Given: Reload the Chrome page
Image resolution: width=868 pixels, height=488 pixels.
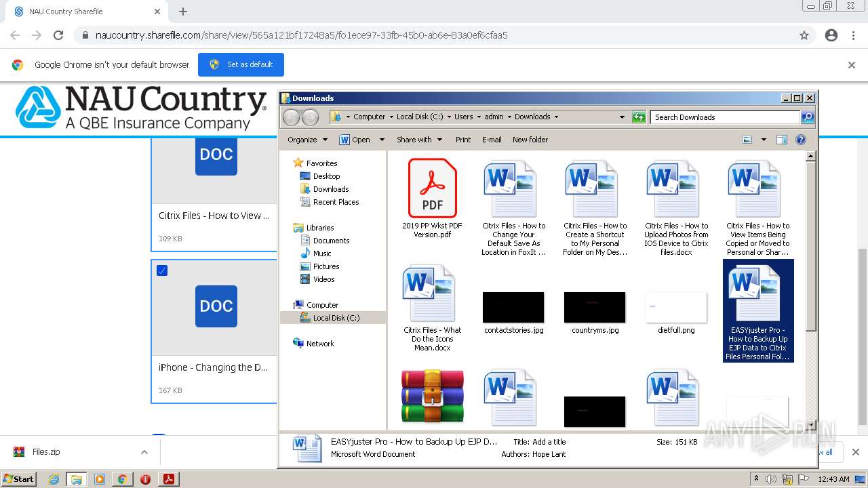Looking at the screenshot, I should 58,35.
